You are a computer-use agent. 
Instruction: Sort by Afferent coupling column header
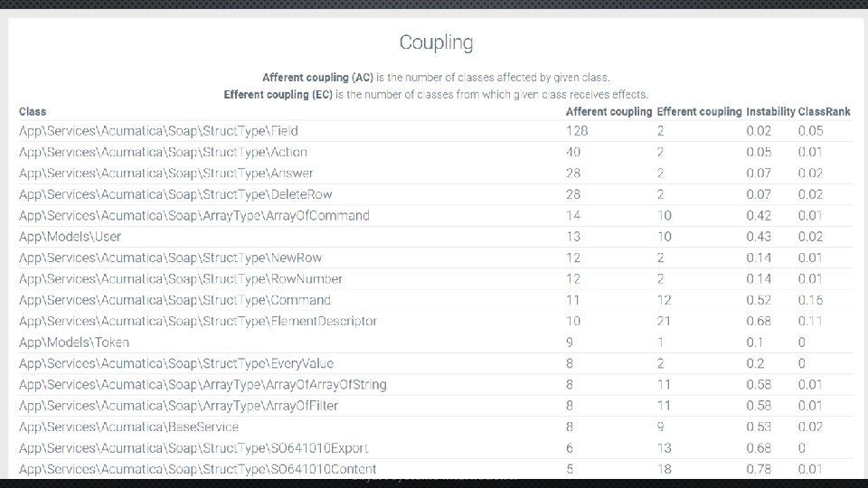point(608,111)
